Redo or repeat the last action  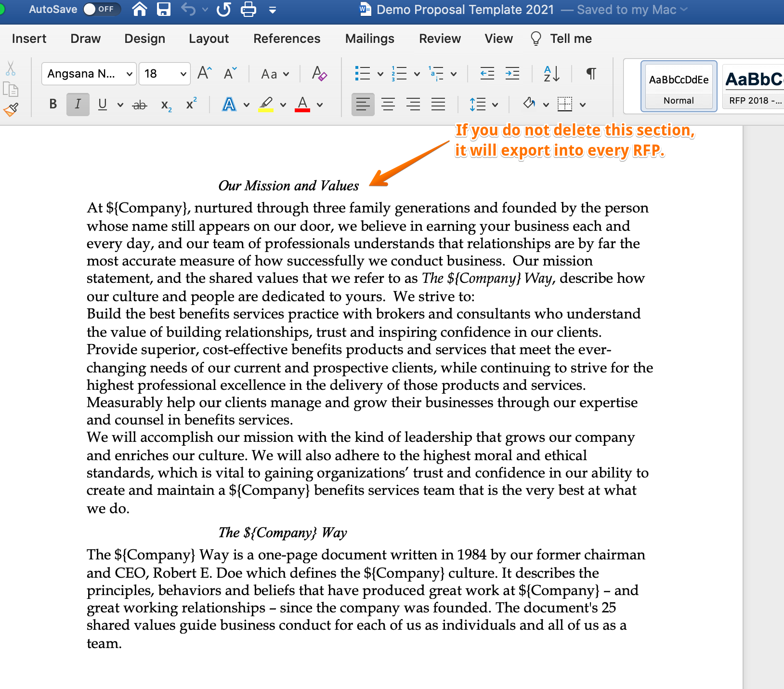(224, 9)
